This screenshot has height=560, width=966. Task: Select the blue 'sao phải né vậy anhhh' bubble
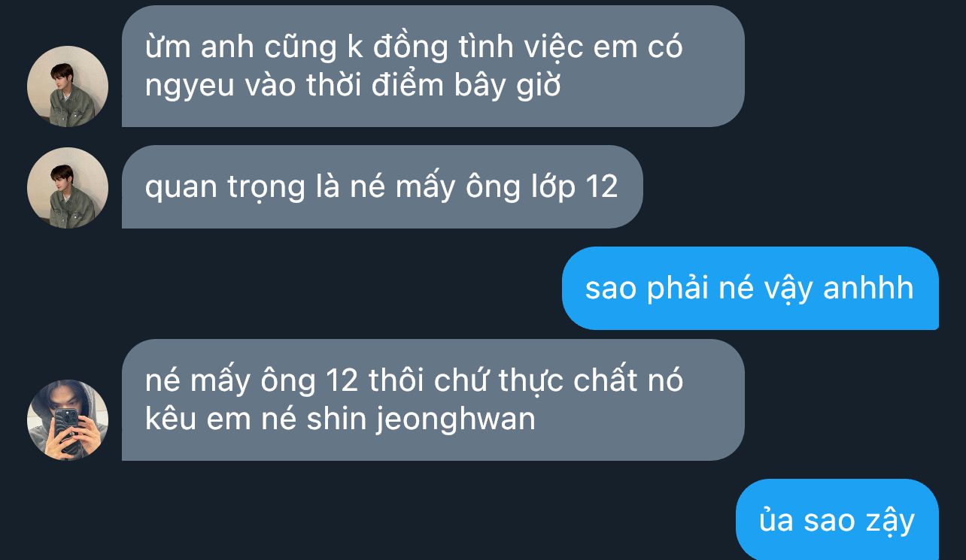point(750,288)
